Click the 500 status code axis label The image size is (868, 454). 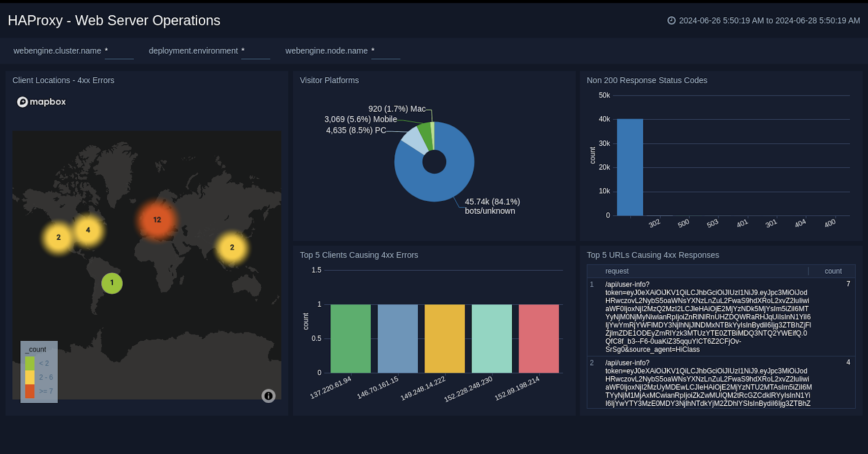coord(684,223)
